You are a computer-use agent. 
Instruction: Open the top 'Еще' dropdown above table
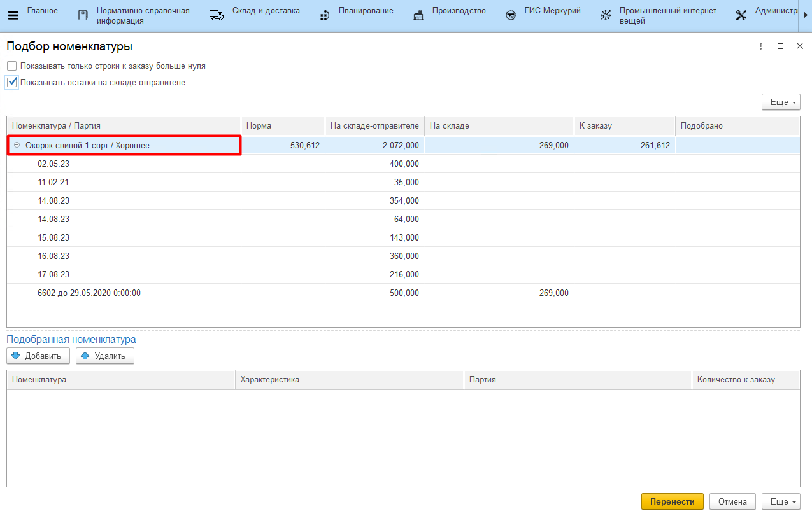pyautogui.click(x=780, y=102)
